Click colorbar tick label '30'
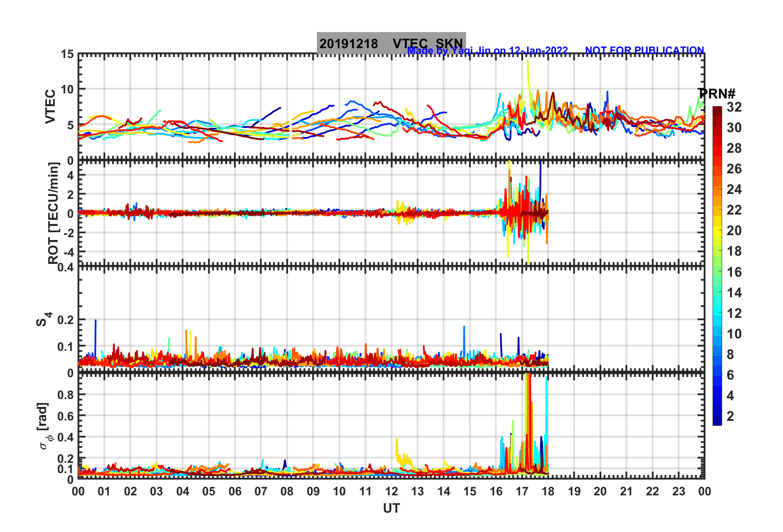This screenshot has height=532, width=783. point(734,128)
